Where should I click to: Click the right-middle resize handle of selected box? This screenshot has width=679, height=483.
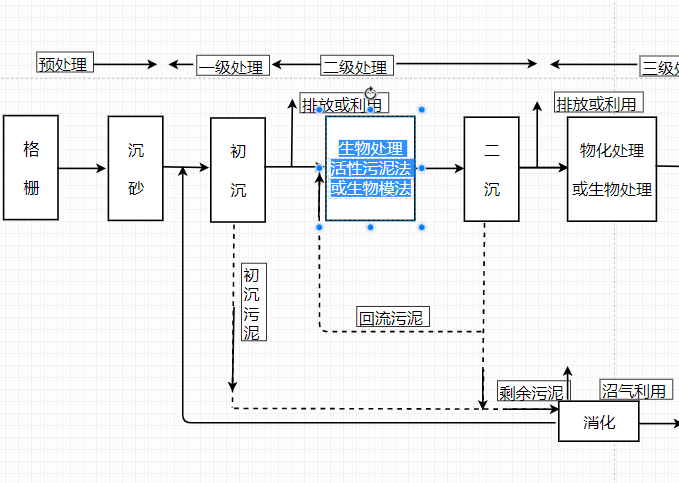[422, 168]
